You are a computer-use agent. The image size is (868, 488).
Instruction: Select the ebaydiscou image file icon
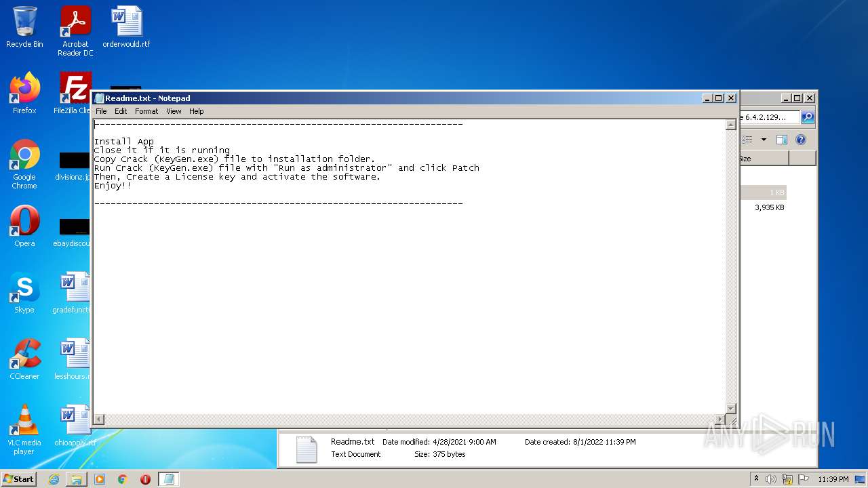(73, 232)
